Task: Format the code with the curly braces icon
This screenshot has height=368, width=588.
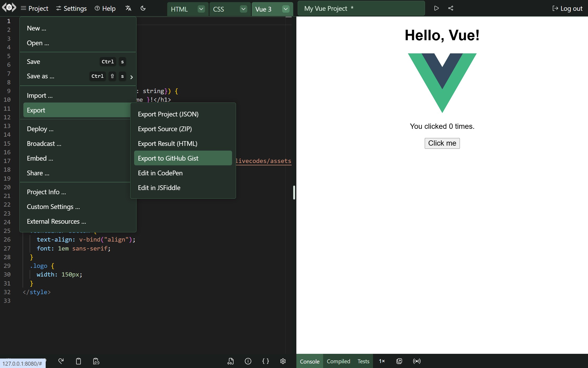Action: pyautogui.click(x=265, y=361)
